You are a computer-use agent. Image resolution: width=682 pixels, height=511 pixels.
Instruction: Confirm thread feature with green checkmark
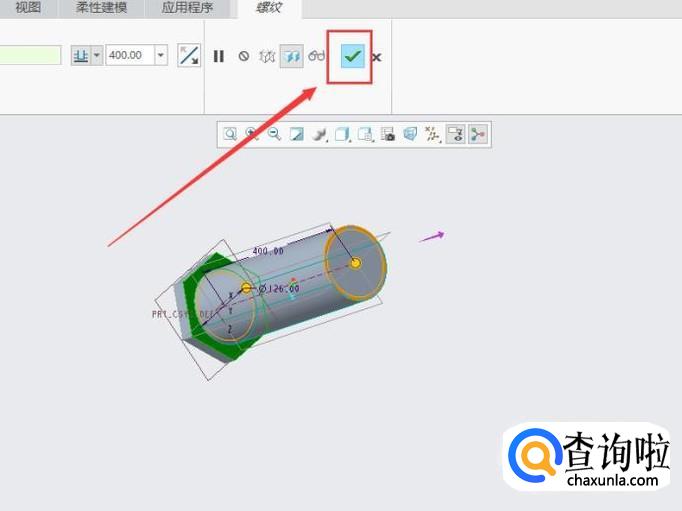coord(352,56)
